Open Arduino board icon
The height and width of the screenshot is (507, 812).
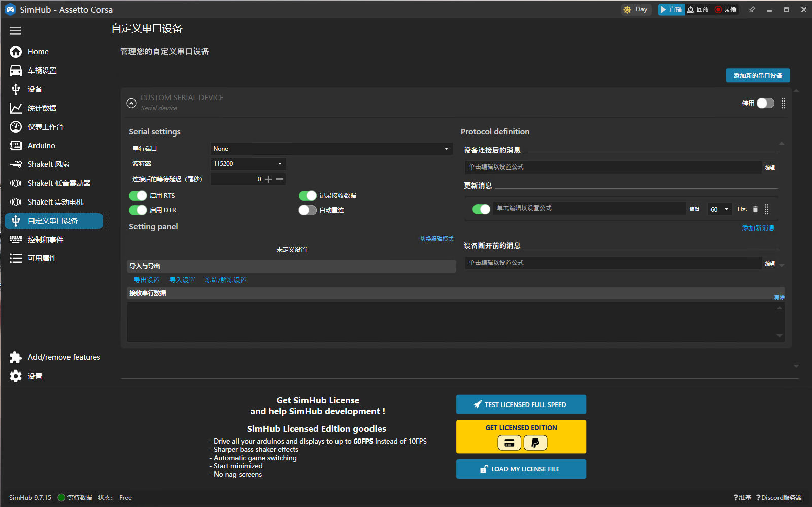16,146
